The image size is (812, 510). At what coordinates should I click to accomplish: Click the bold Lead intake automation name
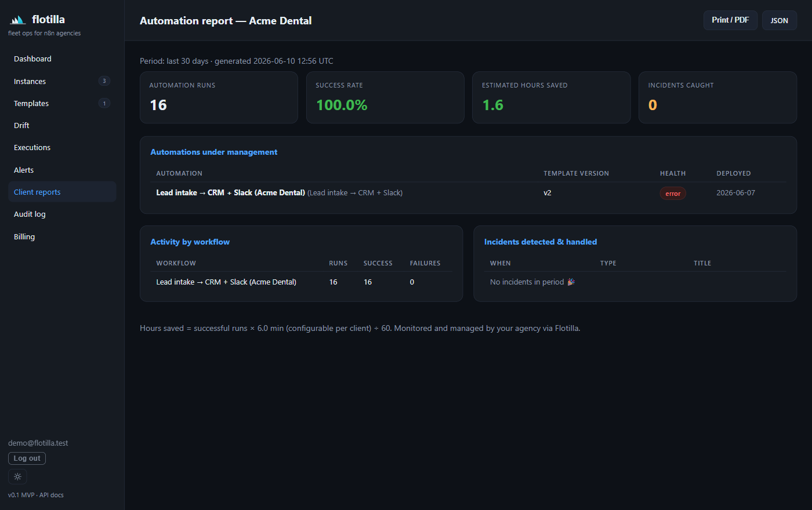pos(230,192)
